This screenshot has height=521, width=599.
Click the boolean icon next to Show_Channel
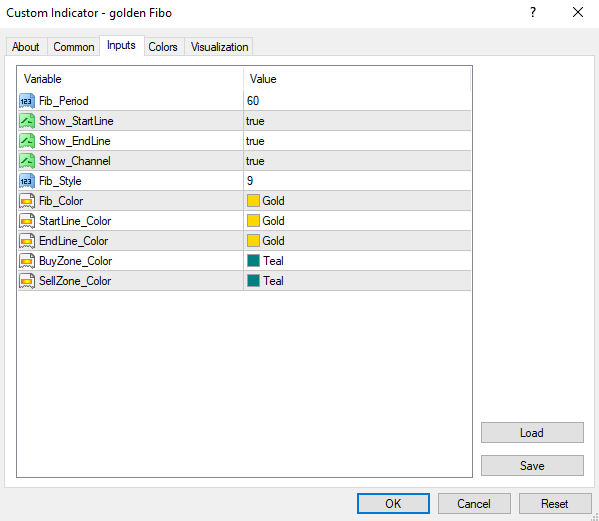(27, 161)
